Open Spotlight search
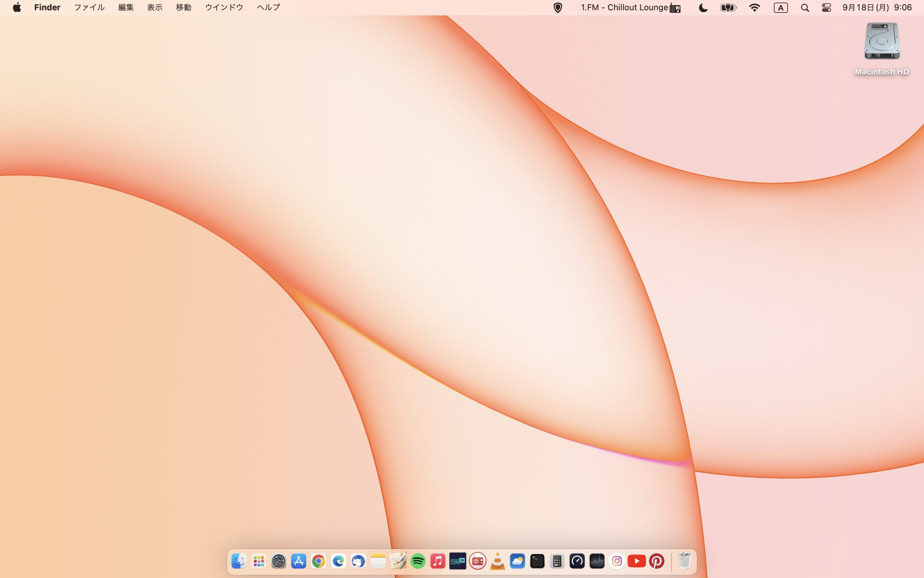 click(x=805, y=8)
